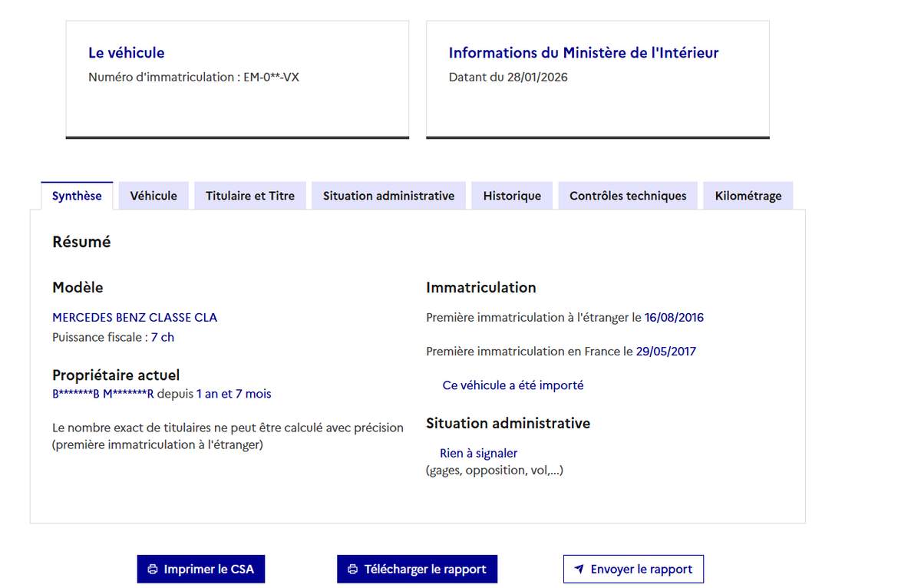Go to the Historique tab
Screen dimensions: 921x588
512,196
